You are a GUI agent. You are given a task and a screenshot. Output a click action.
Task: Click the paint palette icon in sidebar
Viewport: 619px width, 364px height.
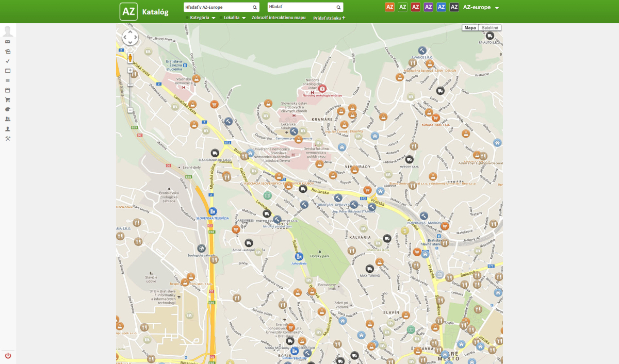click(x=8, y=109)
